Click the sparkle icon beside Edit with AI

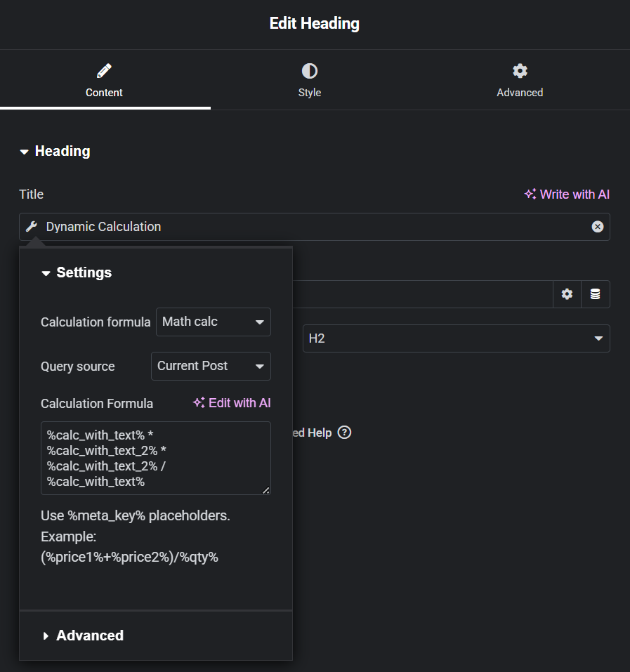pos(199,402)
